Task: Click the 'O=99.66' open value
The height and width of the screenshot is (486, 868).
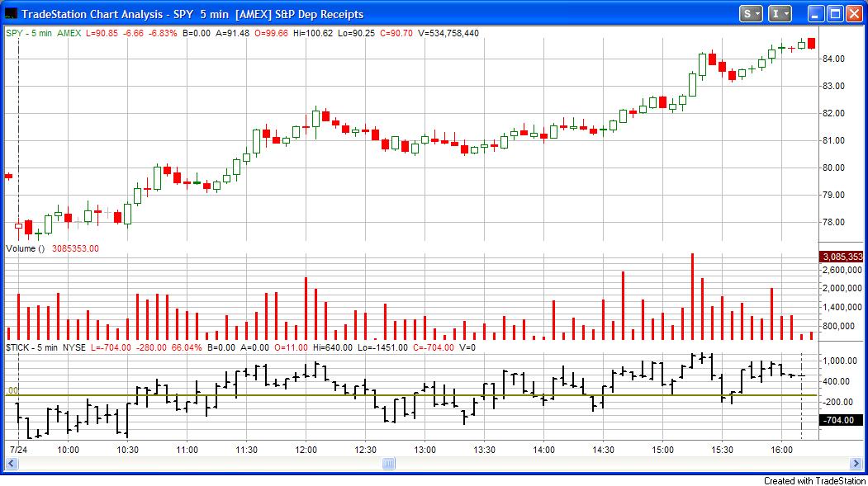Action: tap(271, 33)
